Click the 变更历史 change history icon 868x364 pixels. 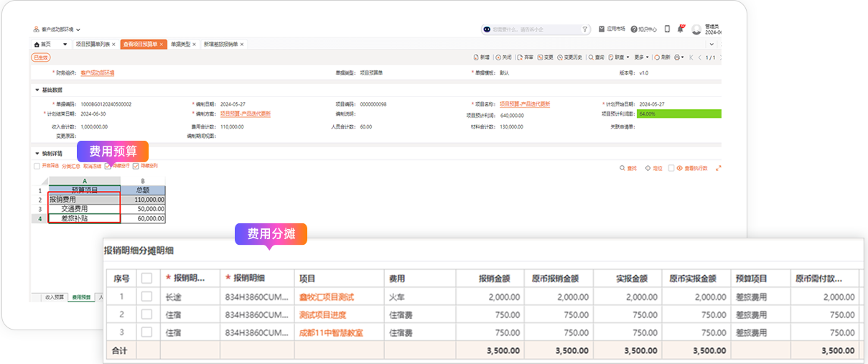(561, 57)
